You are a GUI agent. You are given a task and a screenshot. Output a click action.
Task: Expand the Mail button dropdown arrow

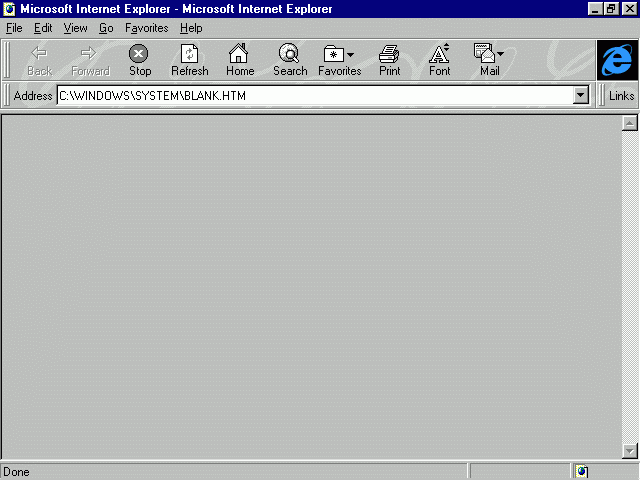(501, 53)
